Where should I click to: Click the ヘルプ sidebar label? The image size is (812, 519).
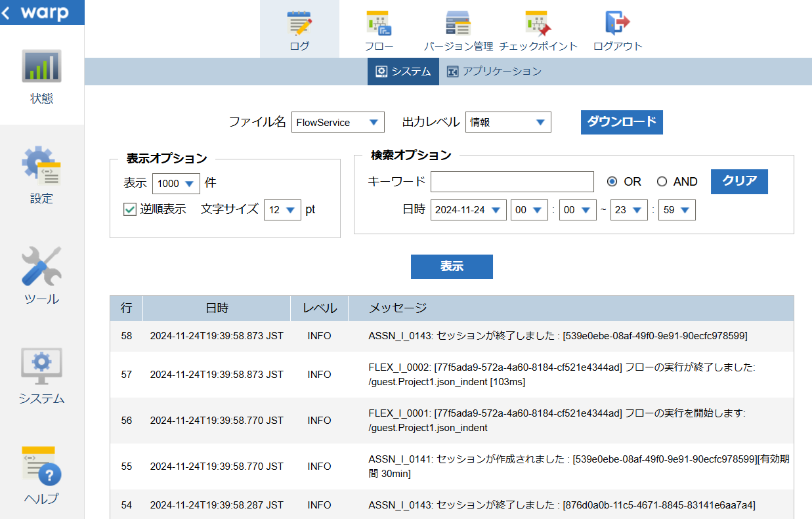point(41,499)
